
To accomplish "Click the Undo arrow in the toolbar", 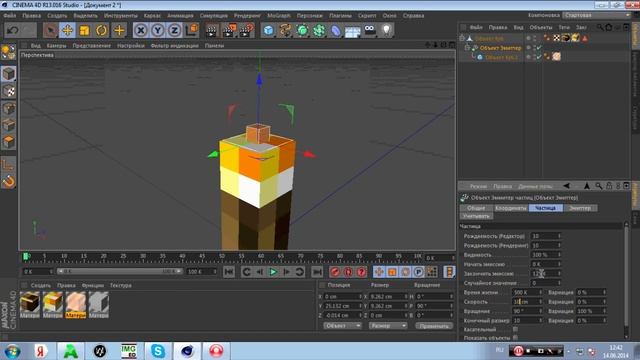I will point(12,30).
